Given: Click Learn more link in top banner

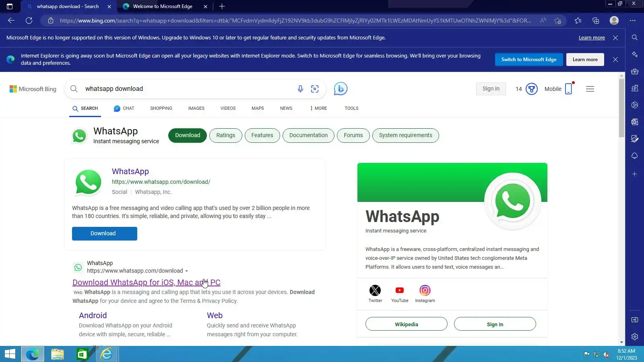Looking at the screenshot, I should tap(592, 38).
